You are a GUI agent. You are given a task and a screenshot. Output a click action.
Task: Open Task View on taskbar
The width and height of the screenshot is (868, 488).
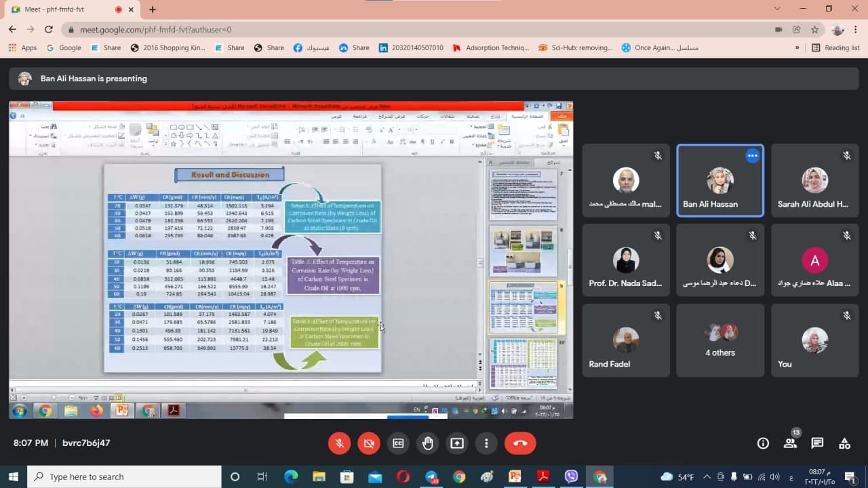coord(262,476)
